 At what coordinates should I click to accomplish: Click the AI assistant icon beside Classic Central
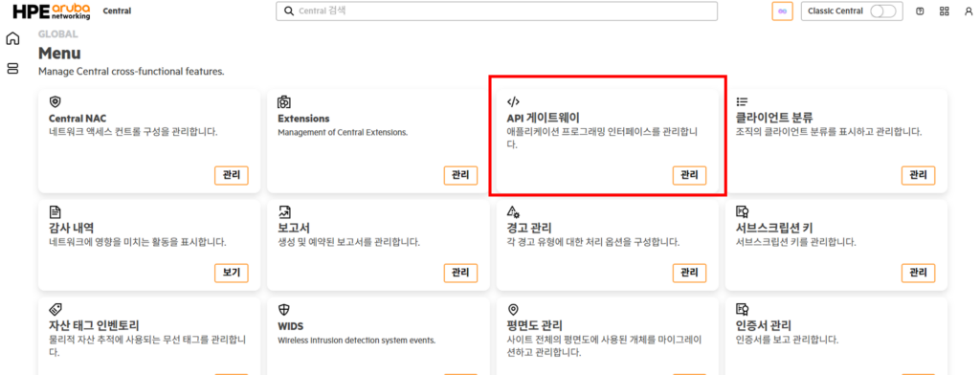click(x=782, y=11)
